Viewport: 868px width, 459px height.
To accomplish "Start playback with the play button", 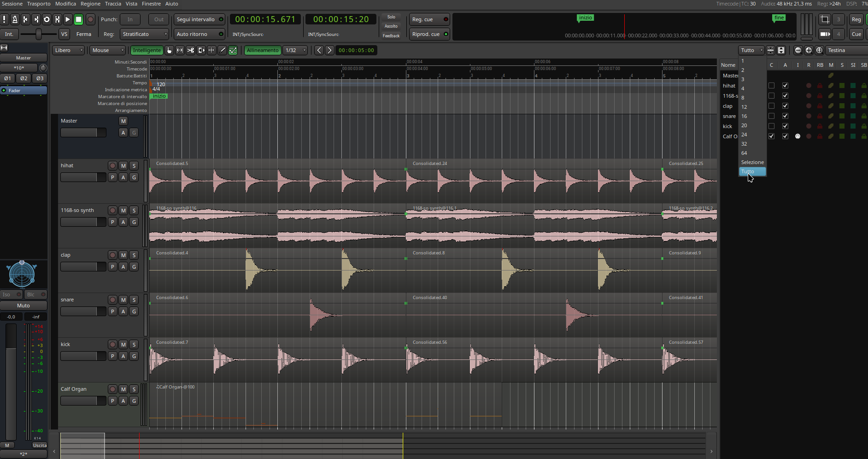I will coord(67,19).
